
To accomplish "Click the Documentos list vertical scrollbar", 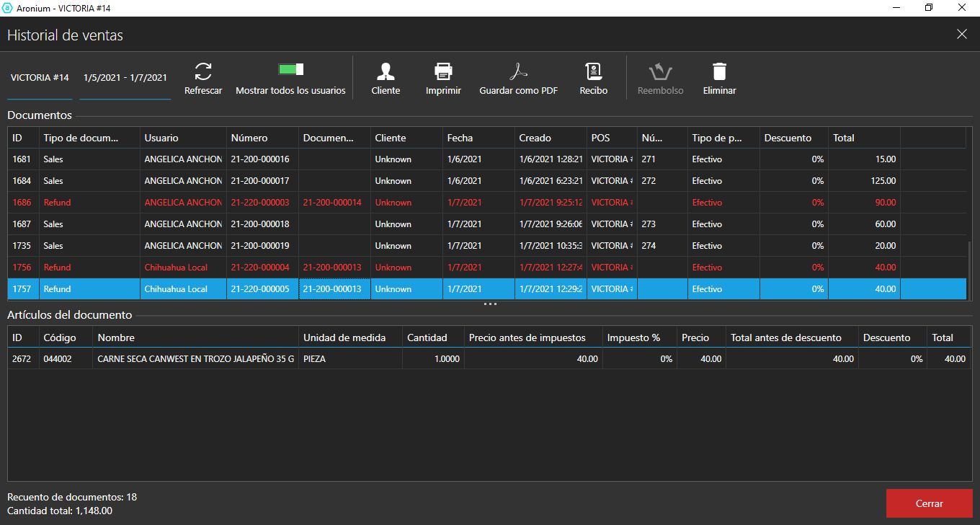I will point(968,270).
